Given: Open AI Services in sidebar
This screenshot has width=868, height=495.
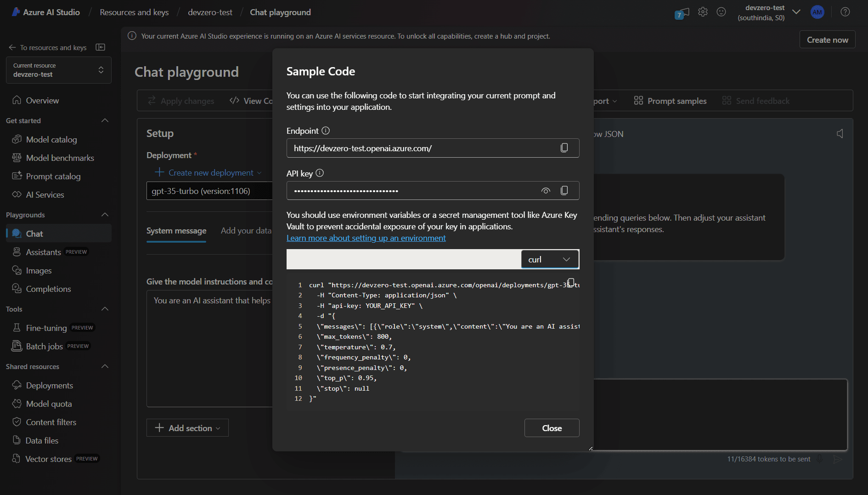Looking at the screenshot, I should 45,194.
